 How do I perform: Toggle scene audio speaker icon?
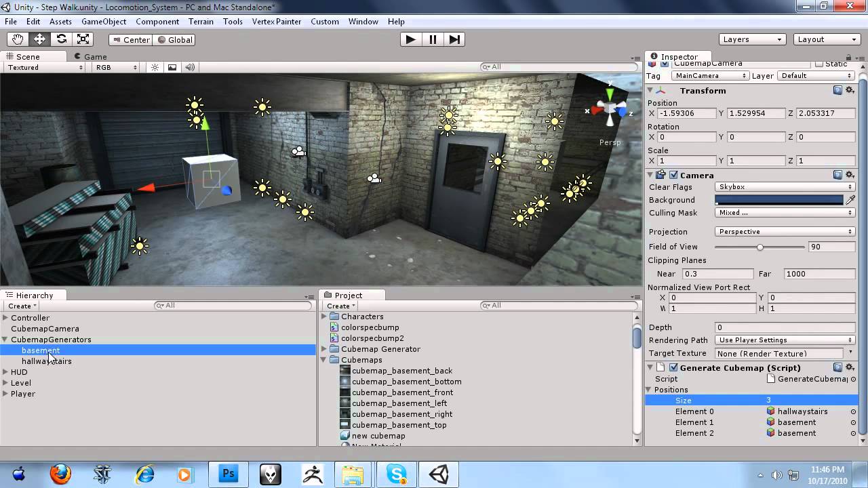coord(190,67)
